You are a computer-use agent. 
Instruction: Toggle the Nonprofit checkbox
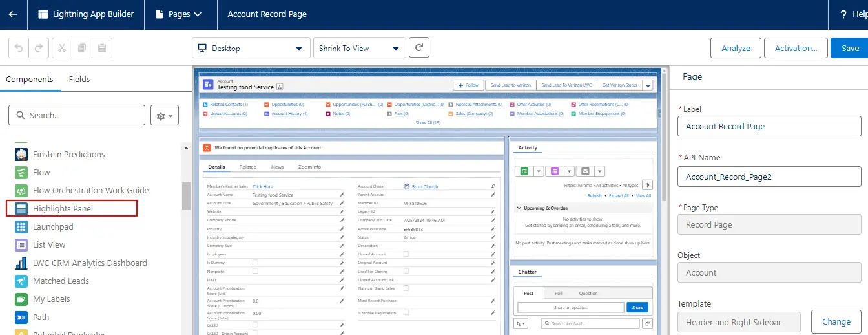[255, 271]
